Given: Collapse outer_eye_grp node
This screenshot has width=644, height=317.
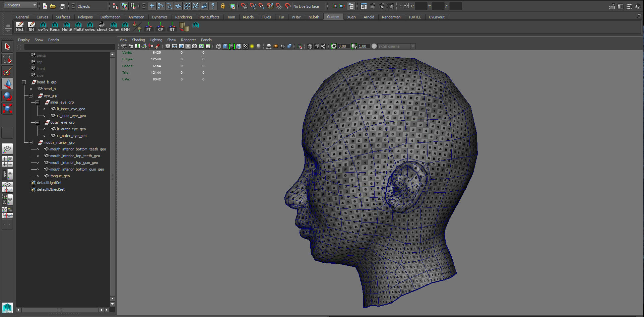Looking at the screenshot, I should click(37, 122).
